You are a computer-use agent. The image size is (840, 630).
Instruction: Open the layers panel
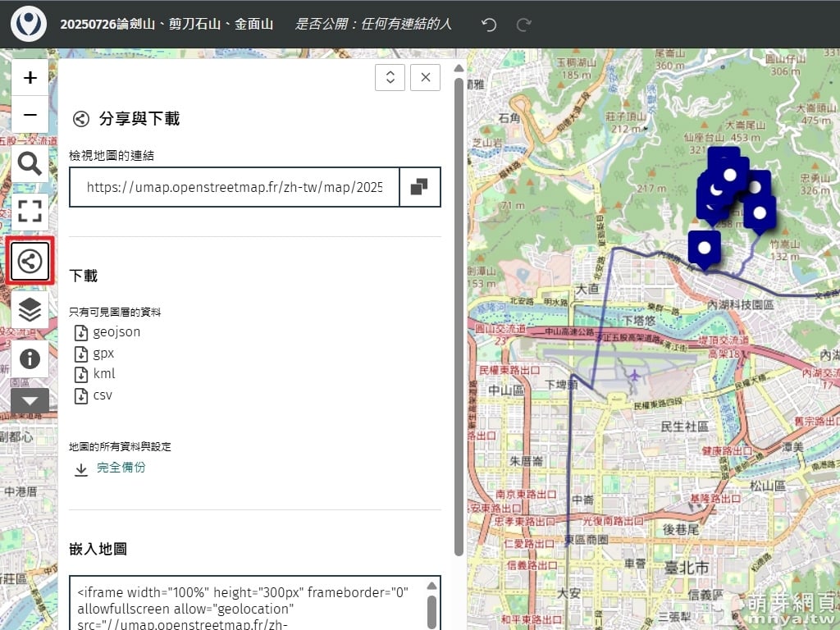pyautogui.click(x=30, y=309)
